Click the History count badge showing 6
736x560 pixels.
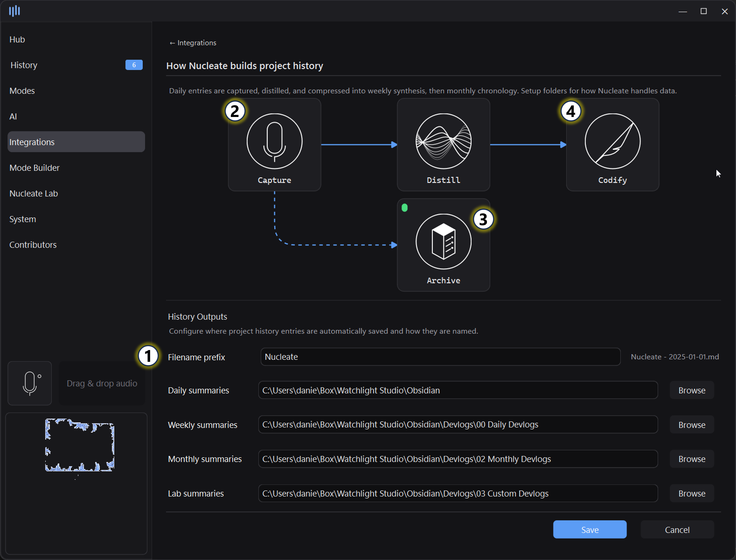click(x=134, y=65)
